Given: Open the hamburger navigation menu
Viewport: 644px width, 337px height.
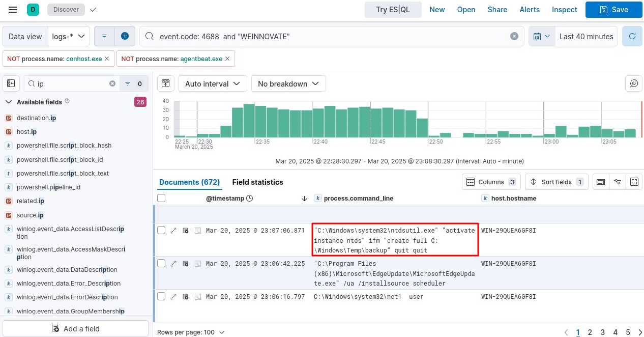Looking at the screenshot, I should pyautogui.click(x=13, y=10).
